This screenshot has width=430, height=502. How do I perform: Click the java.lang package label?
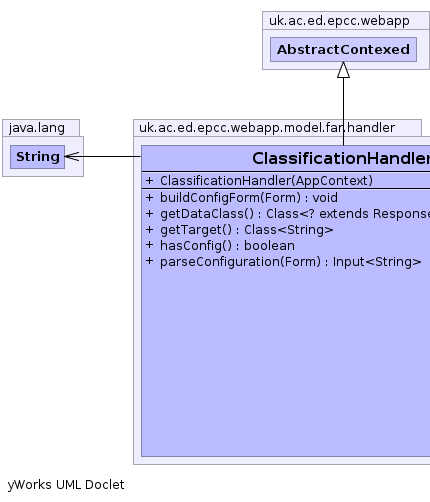[37, 128]
